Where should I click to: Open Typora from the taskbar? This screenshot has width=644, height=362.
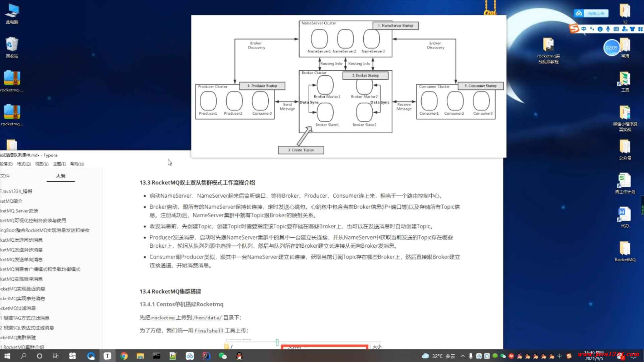click(107, 356)
